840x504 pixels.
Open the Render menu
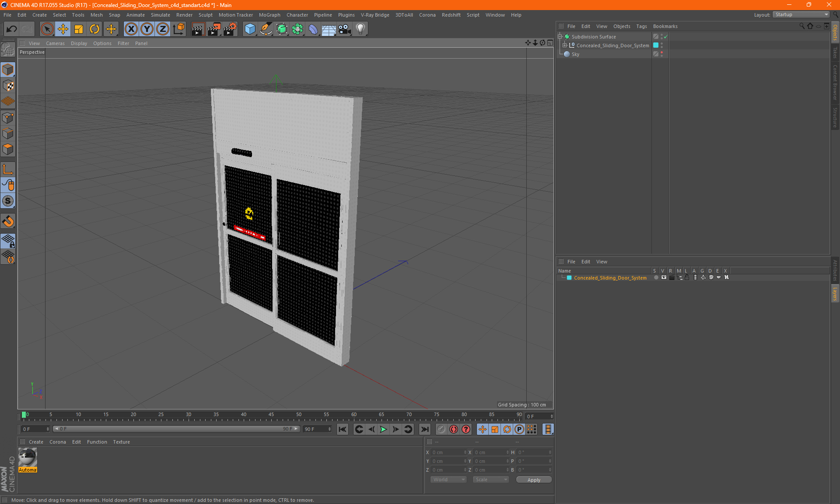[184, 15]
